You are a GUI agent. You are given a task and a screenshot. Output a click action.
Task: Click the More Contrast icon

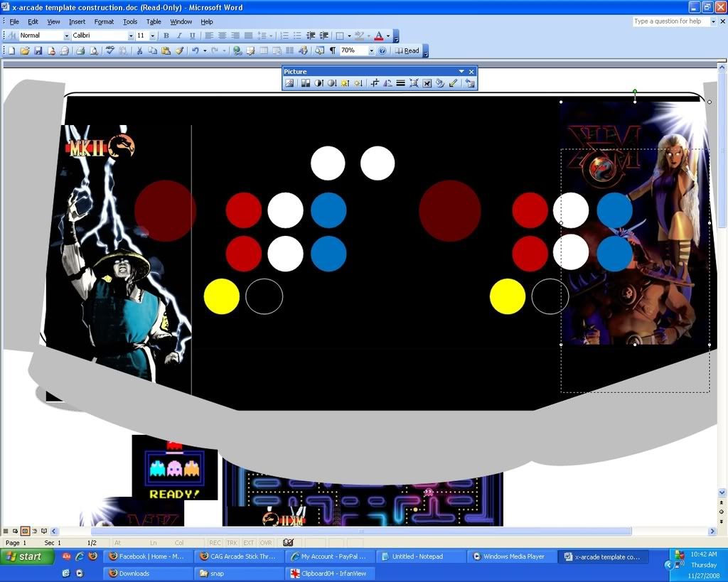[x=318, y=83]
